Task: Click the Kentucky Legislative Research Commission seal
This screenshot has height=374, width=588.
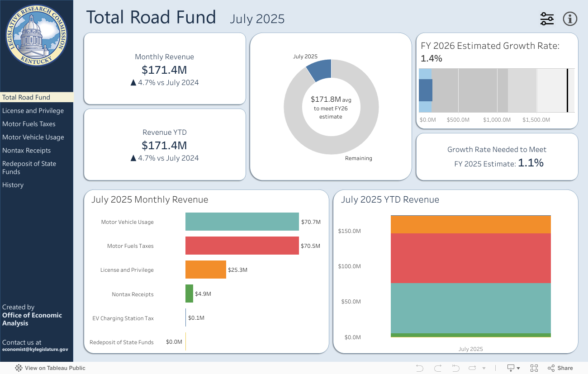Action: [x=37, y=36]
